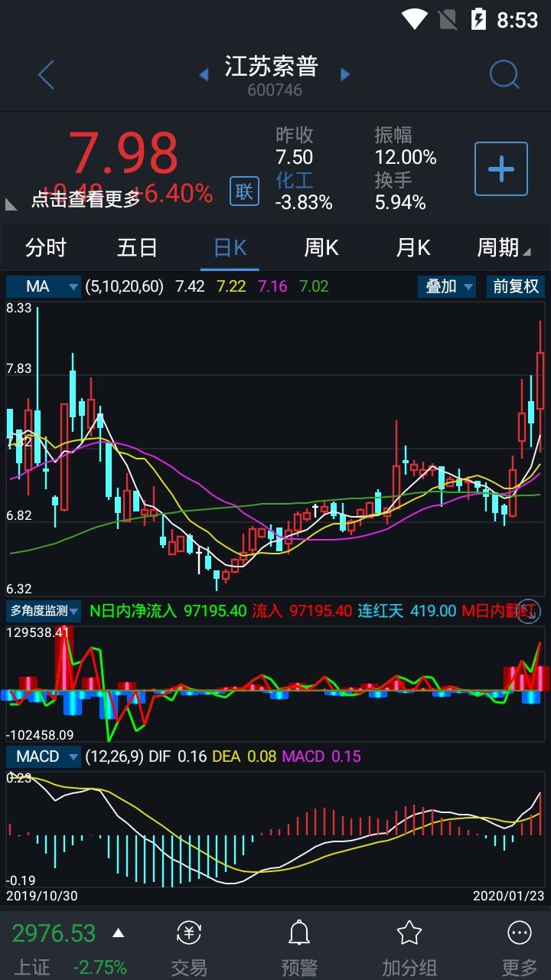The image size is (551, 980).
Task: Tap the index up-arrow triangle
Action: click(118, 933)
